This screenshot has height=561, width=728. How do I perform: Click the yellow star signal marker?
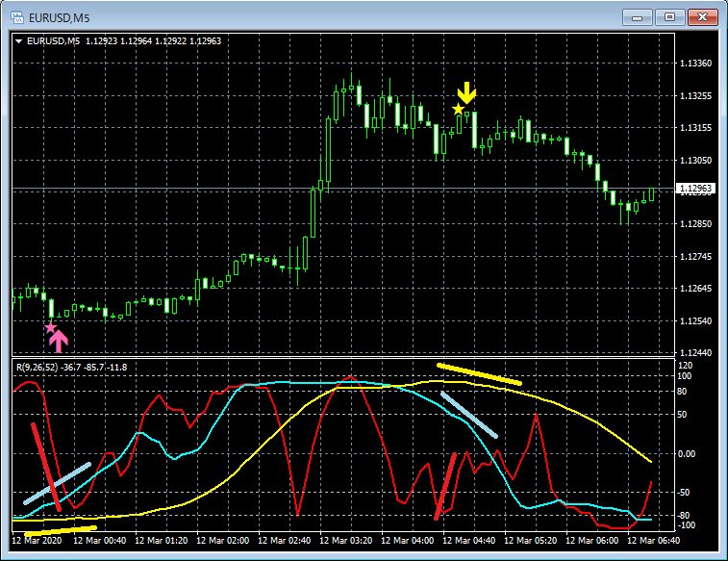pos(458,110)
